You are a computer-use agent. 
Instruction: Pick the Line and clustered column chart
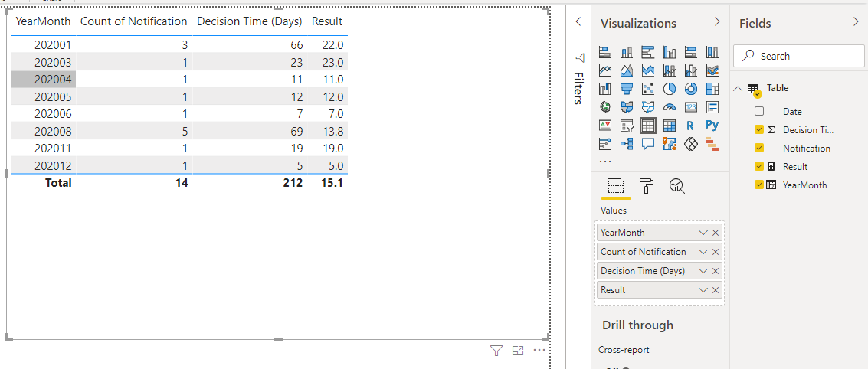(x=690, y=70)
